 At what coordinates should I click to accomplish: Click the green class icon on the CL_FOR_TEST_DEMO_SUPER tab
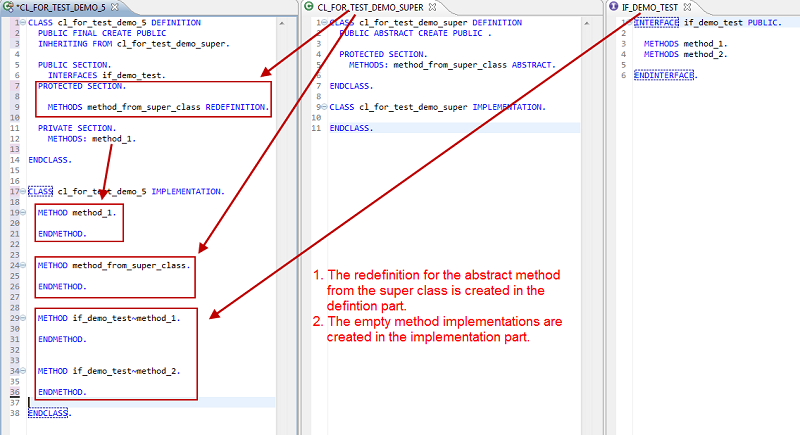[309, 7]
